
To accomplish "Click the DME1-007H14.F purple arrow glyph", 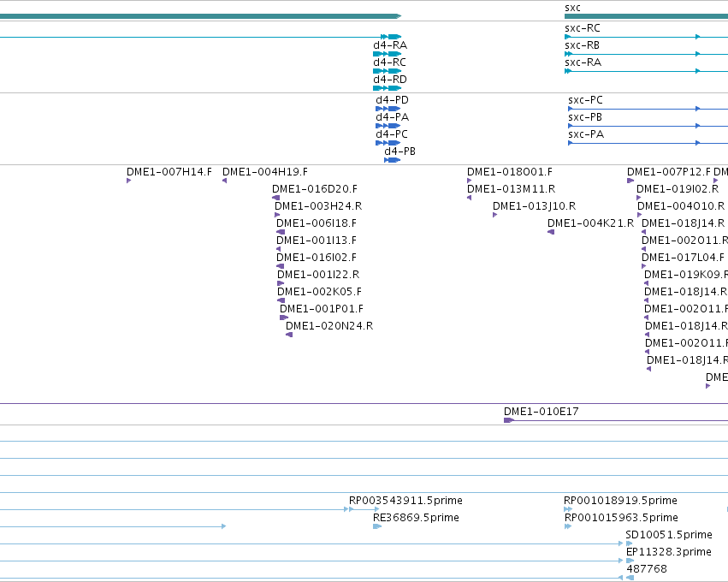I will tap(128, 181).
